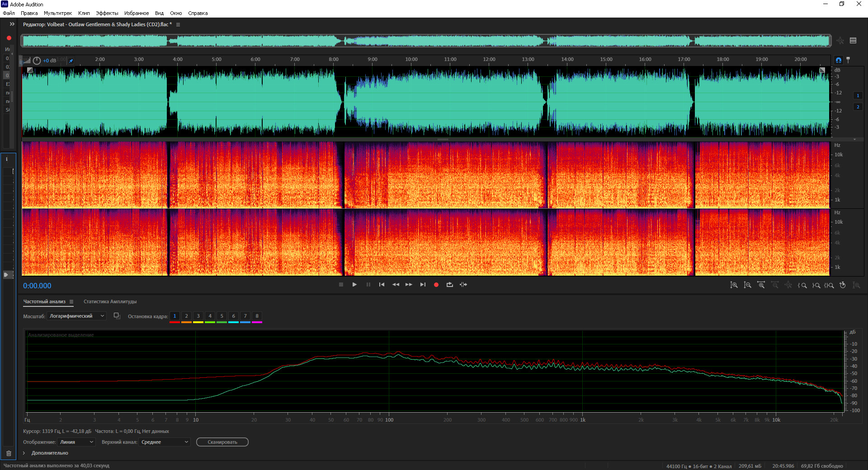Select hold frame button 2

click(186, 316)
